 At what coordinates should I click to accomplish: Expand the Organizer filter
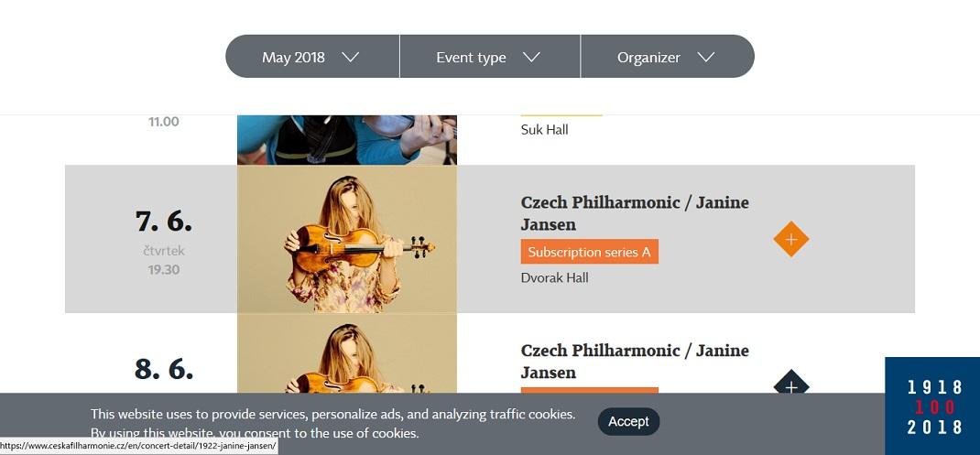[x=648, y=57]
